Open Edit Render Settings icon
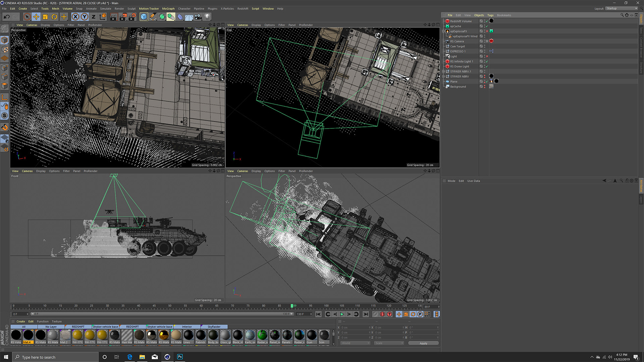The image size is (644, 362). (132, 16)
